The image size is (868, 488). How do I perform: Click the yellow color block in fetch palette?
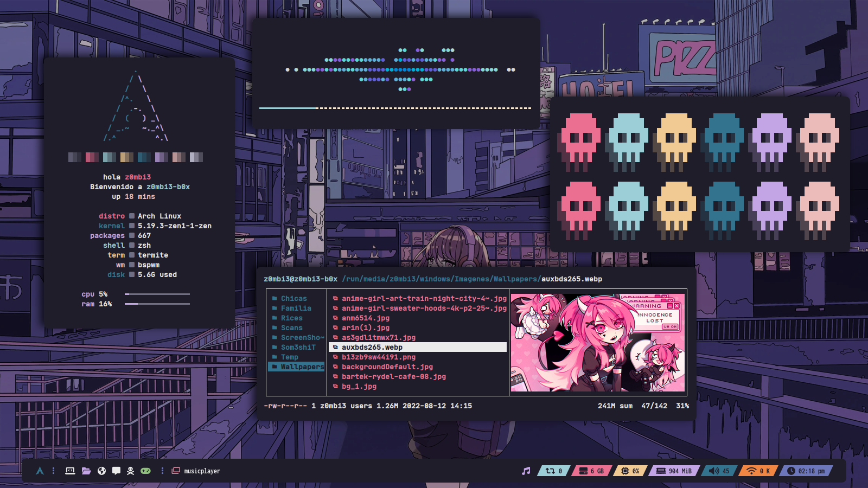click(x=127, y=157)
